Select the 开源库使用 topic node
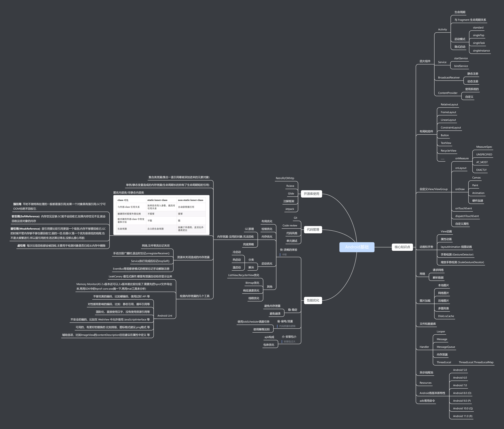 pyautogui.click(x=311, y=194)
